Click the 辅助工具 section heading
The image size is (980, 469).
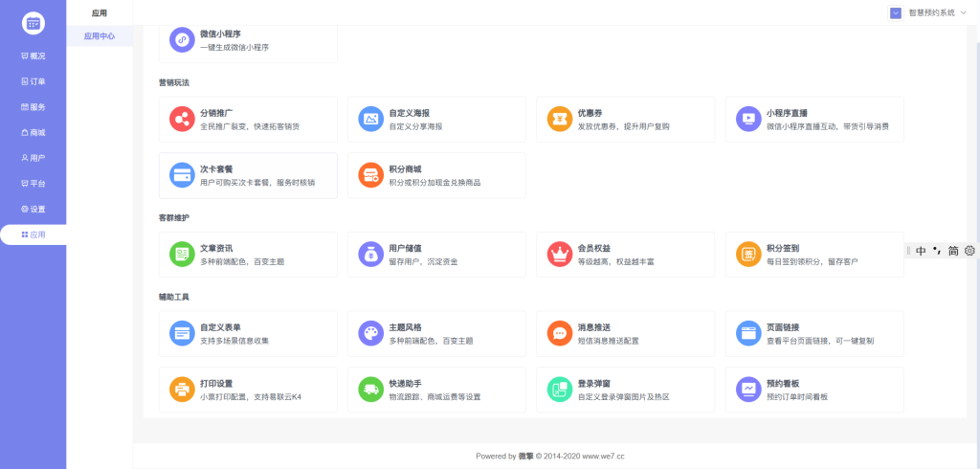(x=174, y=297)
